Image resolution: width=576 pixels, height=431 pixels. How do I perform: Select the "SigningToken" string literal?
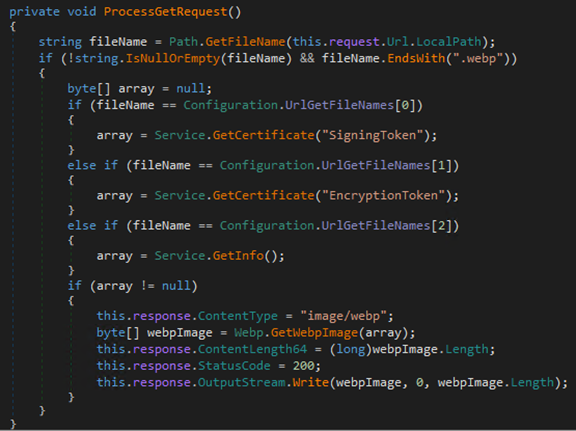pos(372,135)
